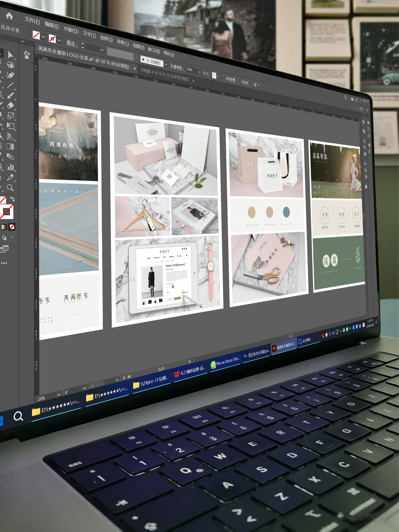Open the 窗口(W) menu
This screenshot has height=532, width=399.
(154, 50)
